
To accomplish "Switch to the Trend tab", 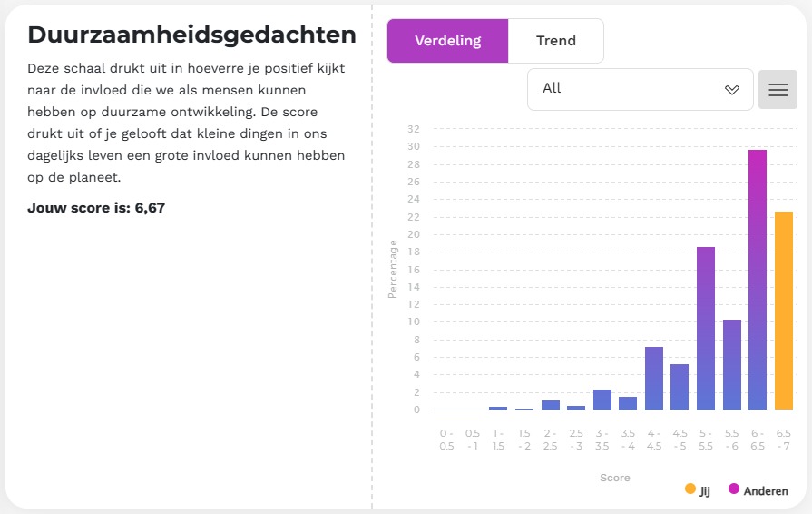I will [555, 41].
